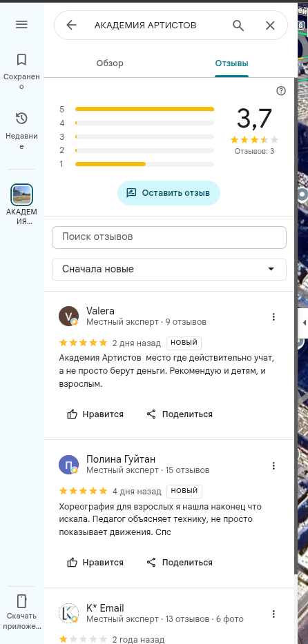Share Полина Гуйтан's review with Поделиться
This screenshot has width=308, height=644.
coord(180,562)
